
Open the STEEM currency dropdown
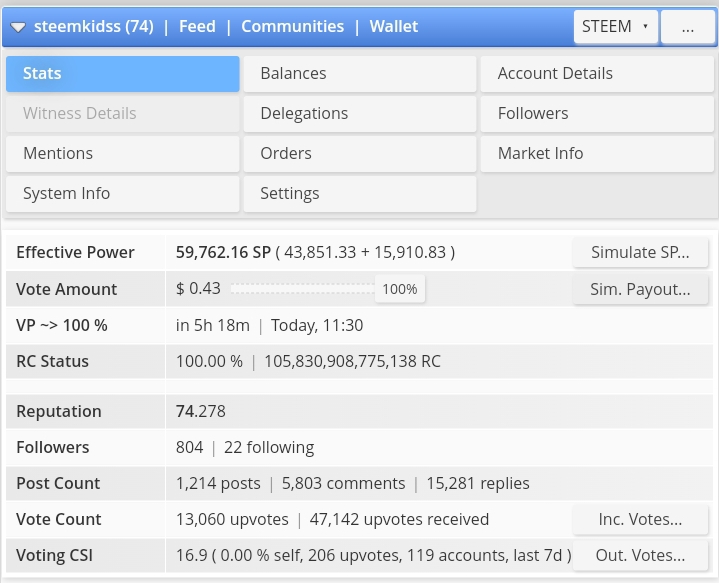tap(615, 27)
